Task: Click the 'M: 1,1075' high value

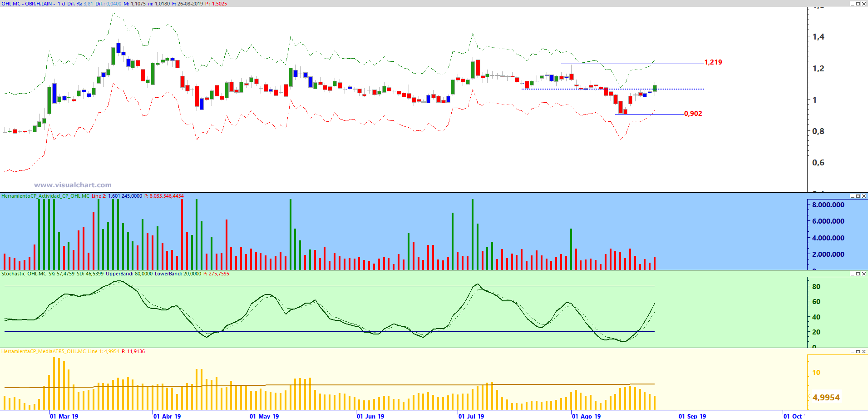Action: (x=135, y=4)
